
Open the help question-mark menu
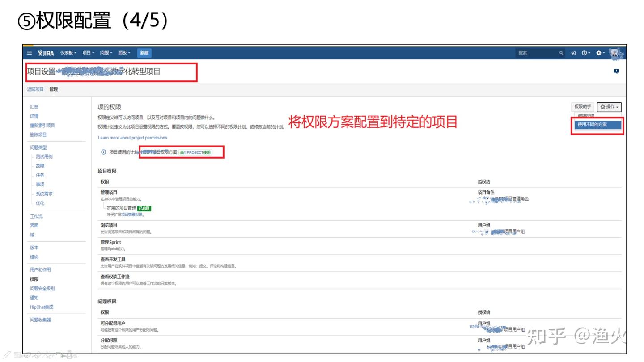pyautogui.click(x=585, y=53)
